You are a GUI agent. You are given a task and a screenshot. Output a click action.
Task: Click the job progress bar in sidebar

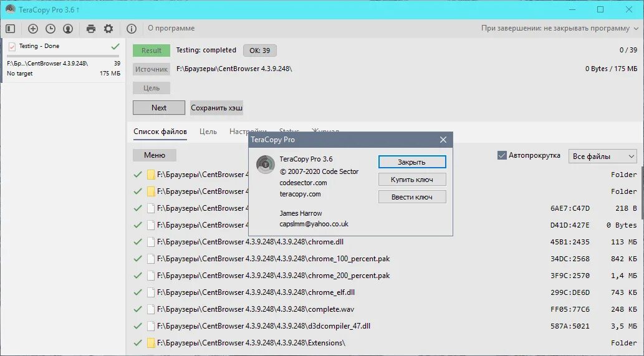[63, 56]
